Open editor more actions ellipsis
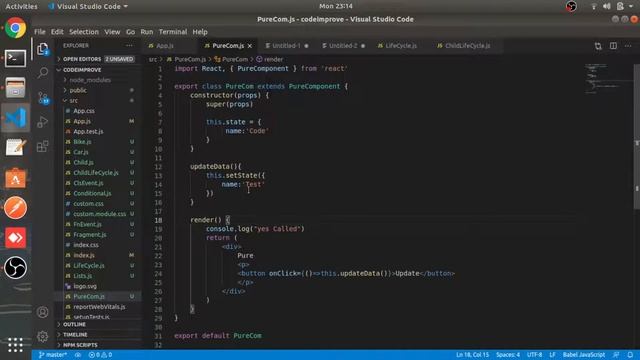 pos(628,46)
